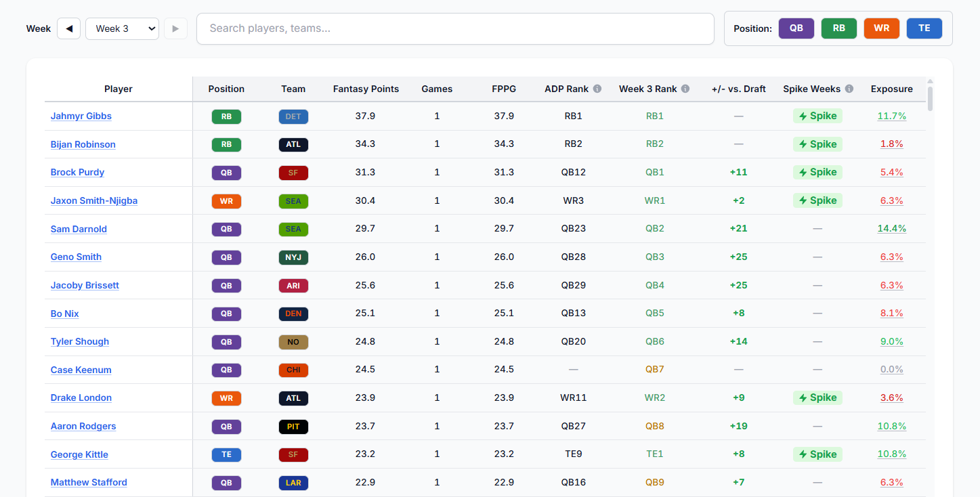
Task: Click Bijan Robinson's Spike badge
Action: point(817,144)
